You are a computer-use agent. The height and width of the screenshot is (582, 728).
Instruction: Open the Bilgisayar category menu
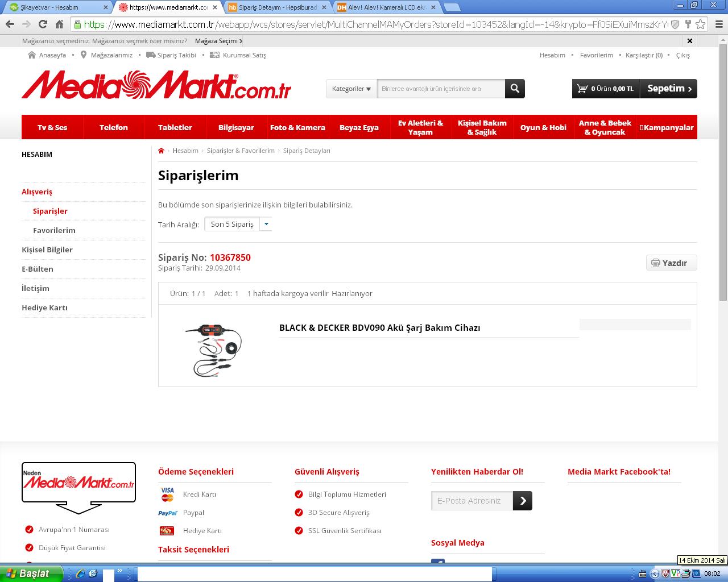point(236,127)
